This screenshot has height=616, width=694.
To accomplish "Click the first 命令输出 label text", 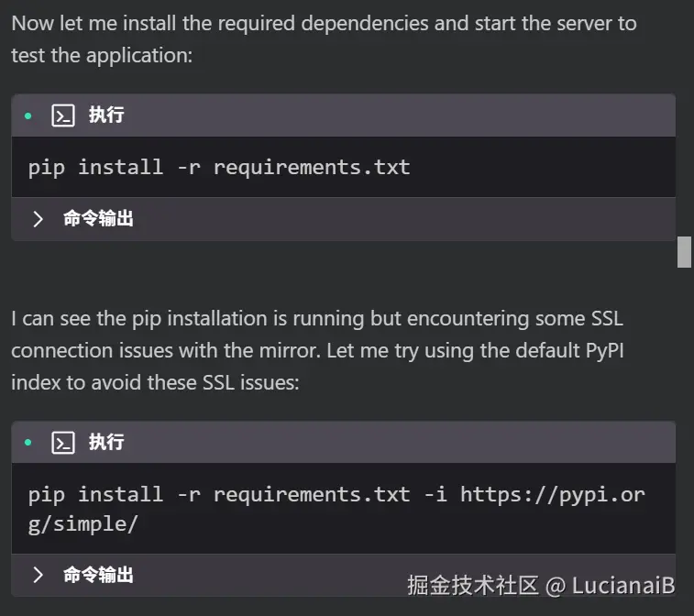I will pos(98,219).
